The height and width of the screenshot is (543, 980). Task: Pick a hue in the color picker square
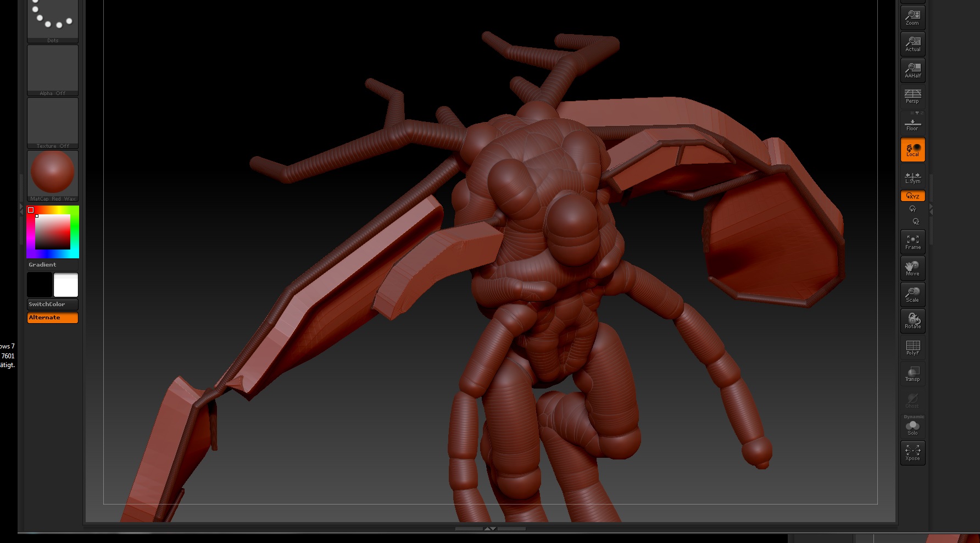tap(53, 232)
